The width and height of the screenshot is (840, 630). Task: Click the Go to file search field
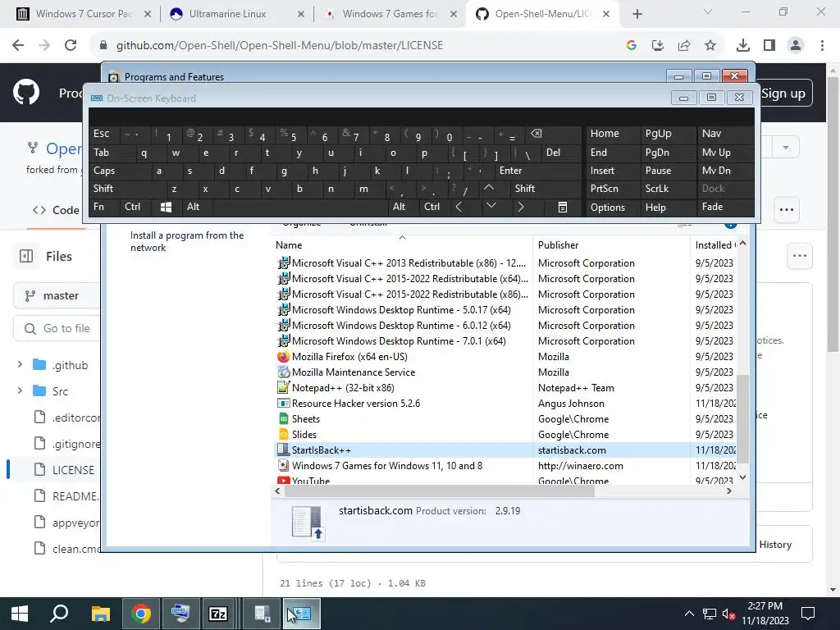tap(57, 328)
